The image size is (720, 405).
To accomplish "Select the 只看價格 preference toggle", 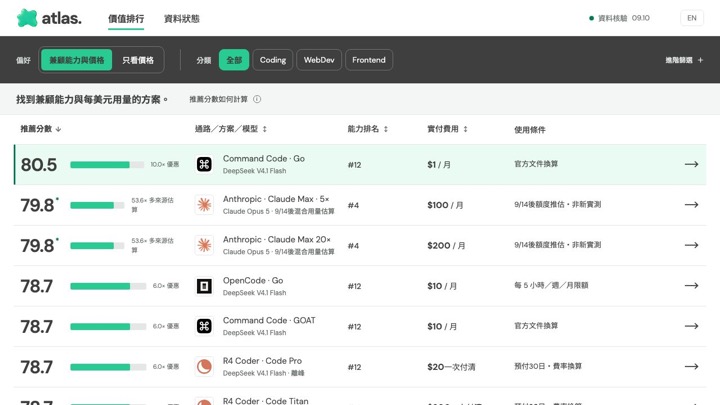I will pyautogui.click(x=138, y=60).
